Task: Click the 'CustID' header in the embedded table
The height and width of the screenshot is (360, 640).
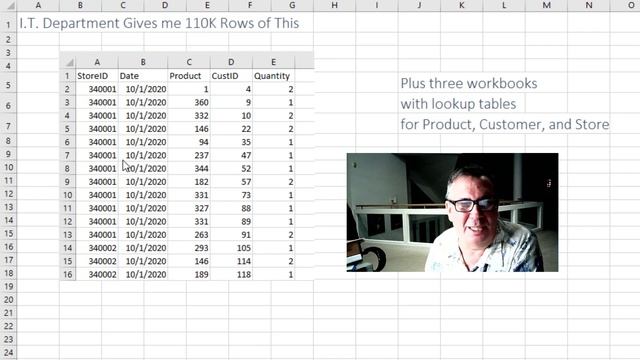Action: pos(224,76)
